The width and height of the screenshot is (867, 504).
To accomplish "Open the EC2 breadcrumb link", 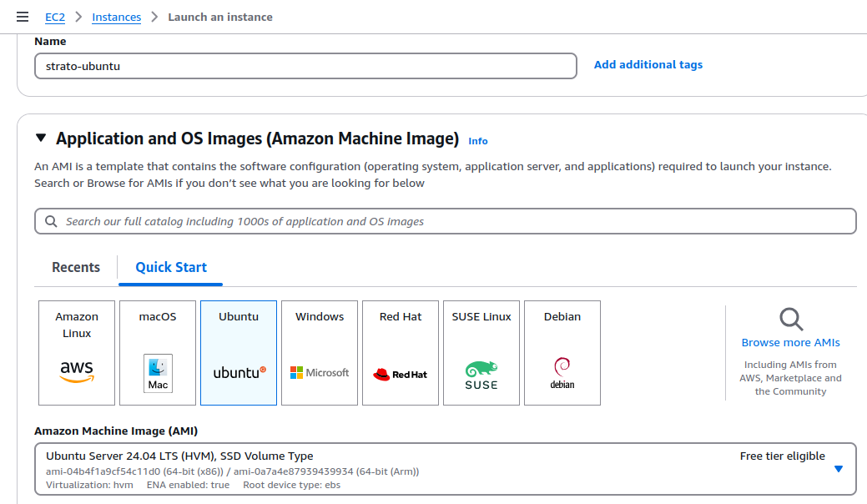I will point(54,17).
